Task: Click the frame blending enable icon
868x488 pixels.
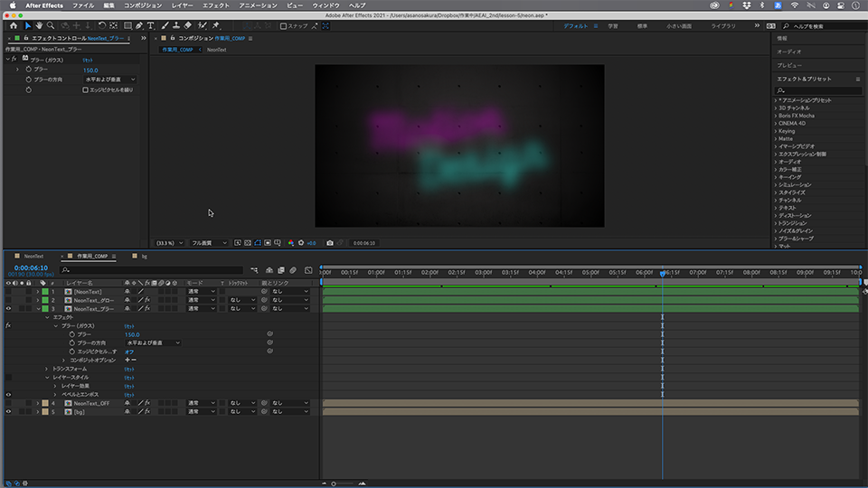Action: click(x=281, y=270)
